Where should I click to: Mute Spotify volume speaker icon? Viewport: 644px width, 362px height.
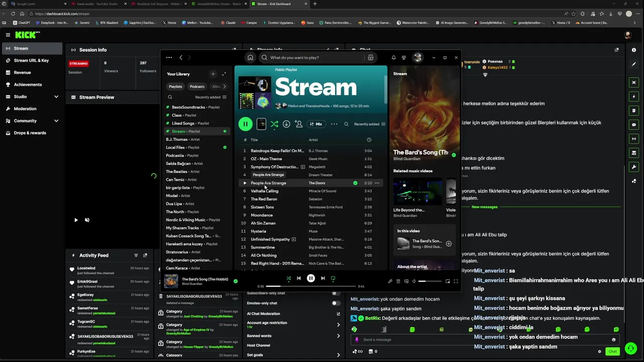[414, 282]
